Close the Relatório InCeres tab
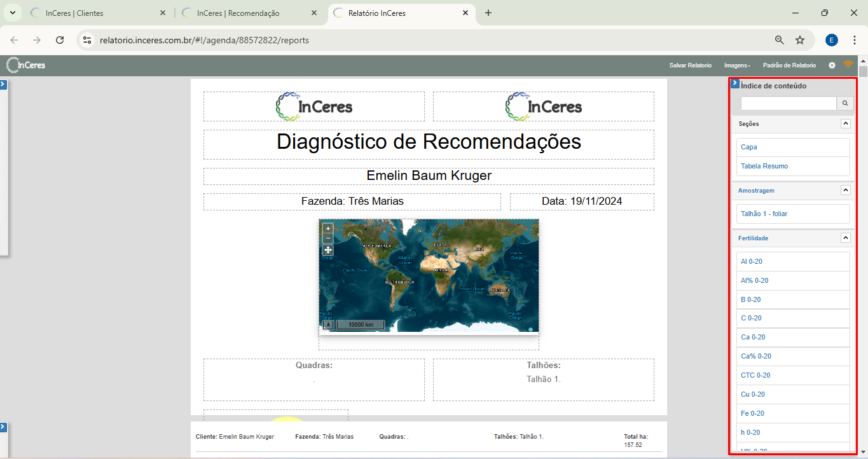This screenshot has width=868, height=459. click(x=466, y=13)
